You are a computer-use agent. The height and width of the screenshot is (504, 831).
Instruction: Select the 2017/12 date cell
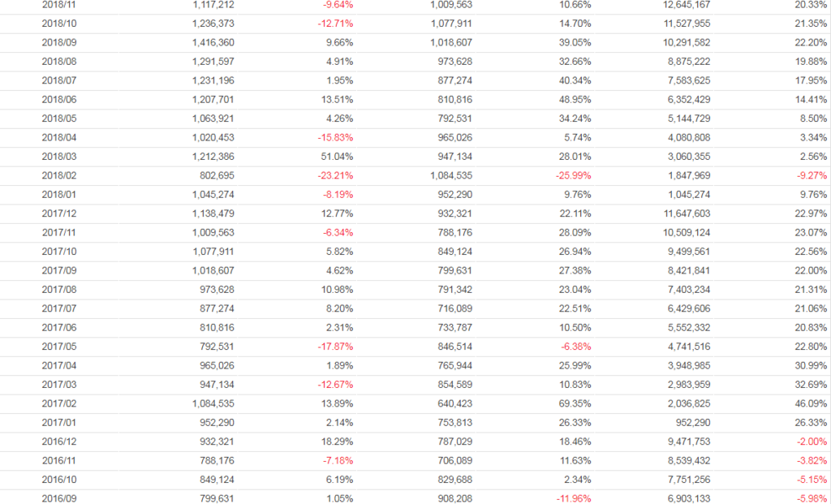coord(58,213)
